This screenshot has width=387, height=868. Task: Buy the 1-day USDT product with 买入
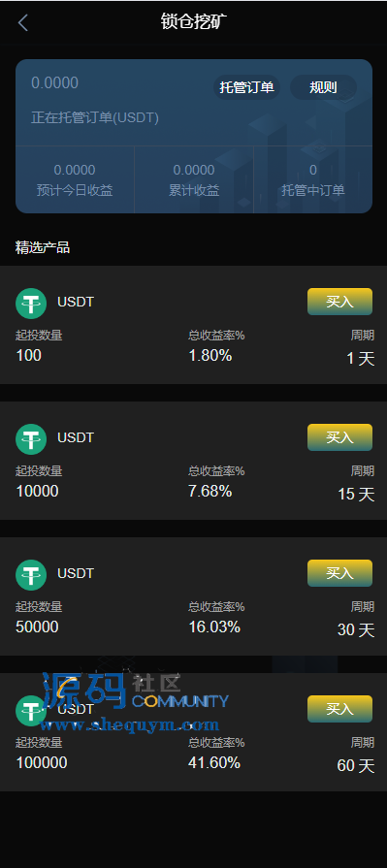click(339, 302)
